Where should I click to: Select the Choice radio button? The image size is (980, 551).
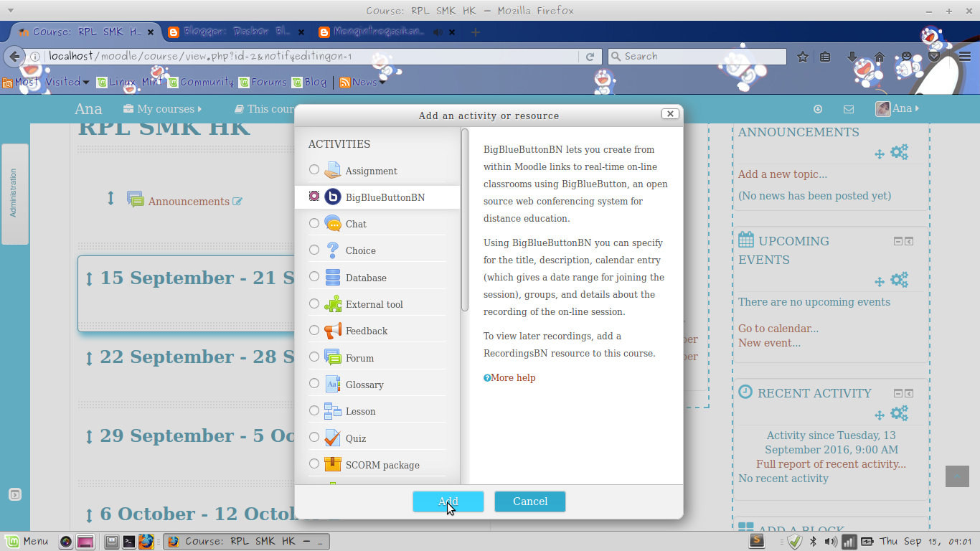pyautogui.click(x=314, y=250)
